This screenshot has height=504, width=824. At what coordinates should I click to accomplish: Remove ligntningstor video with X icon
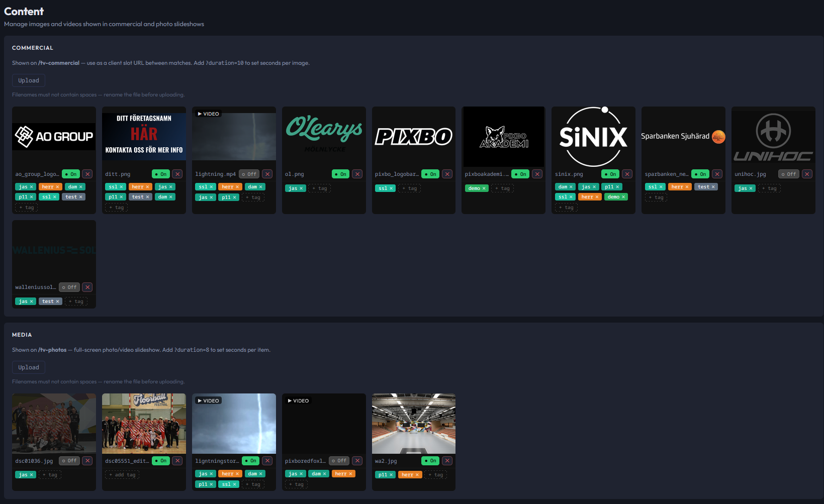point(267,460)
